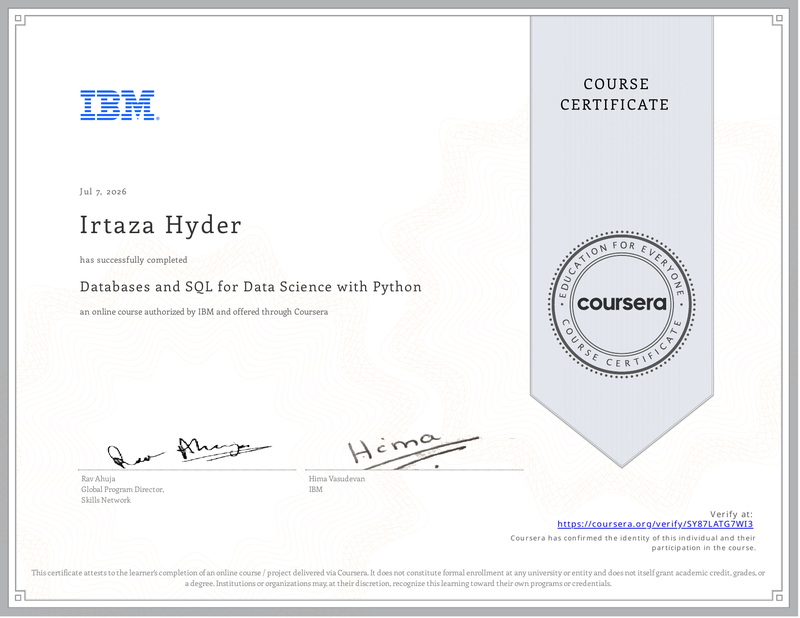Screen dimensions: 800x618
Task: Click the course title Databases and SQL
Action: click(251, 287)
